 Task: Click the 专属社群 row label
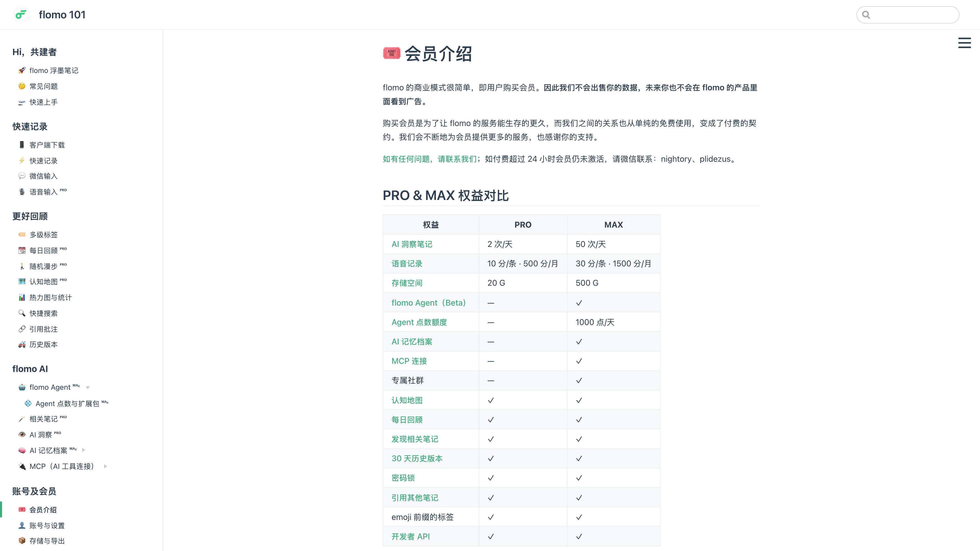(x=408, y=381)
